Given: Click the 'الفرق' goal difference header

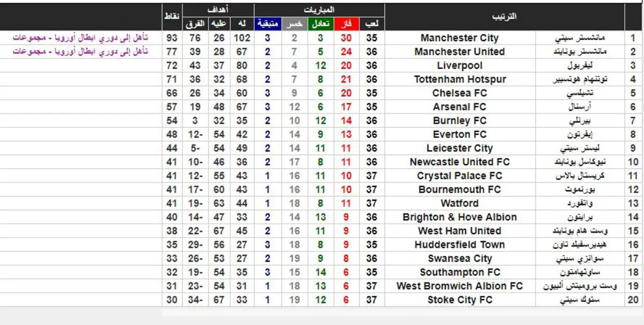Looking at the screenshot, I should (x=195, y=24).
